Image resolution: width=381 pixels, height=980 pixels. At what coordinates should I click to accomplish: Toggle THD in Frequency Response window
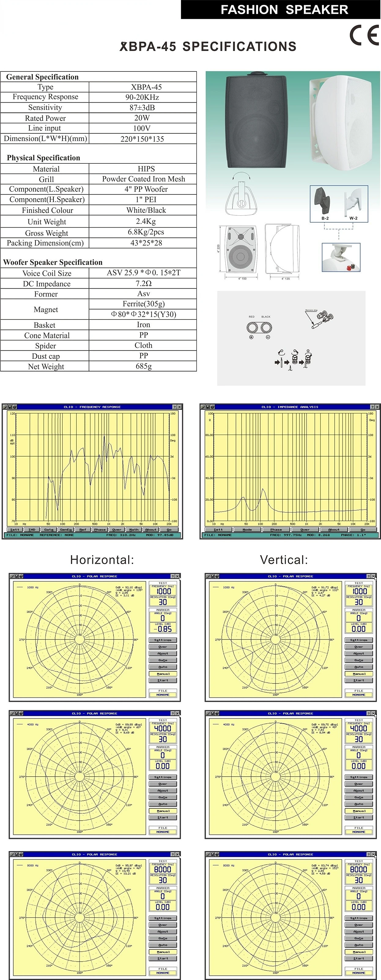pos(31,530)
